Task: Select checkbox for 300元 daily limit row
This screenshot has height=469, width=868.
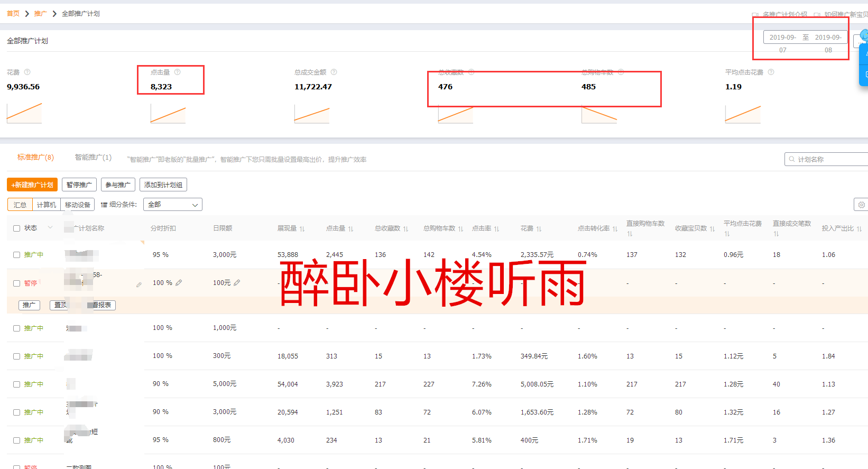Action: [x=17, y=356]
